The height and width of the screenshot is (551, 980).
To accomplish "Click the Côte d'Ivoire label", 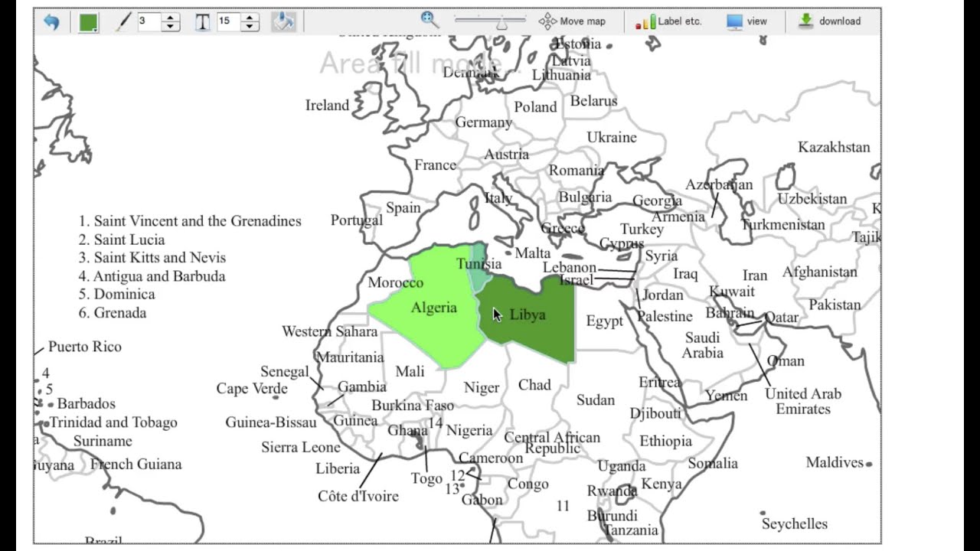I will click(x=358, y=496).
